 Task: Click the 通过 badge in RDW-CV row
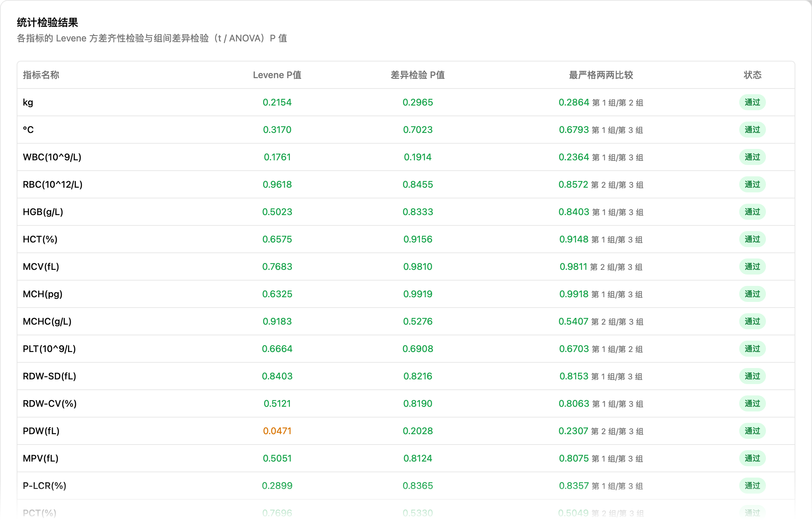coord(753,403)
